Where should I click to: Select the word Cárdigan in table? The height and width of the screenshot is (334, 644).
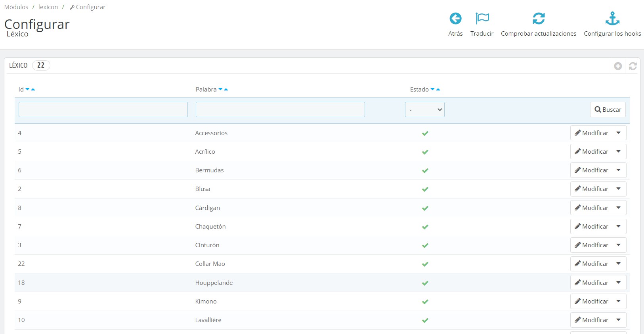(x=208, y=208)
